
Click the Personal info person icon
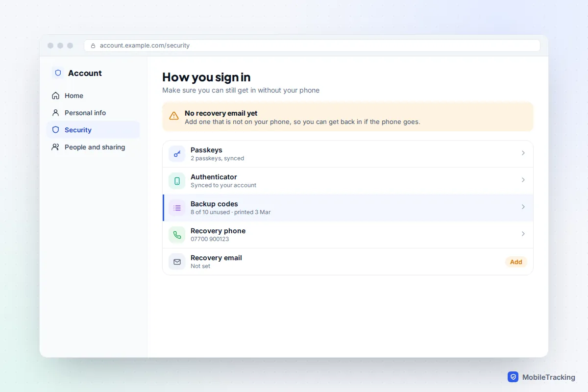55,113
